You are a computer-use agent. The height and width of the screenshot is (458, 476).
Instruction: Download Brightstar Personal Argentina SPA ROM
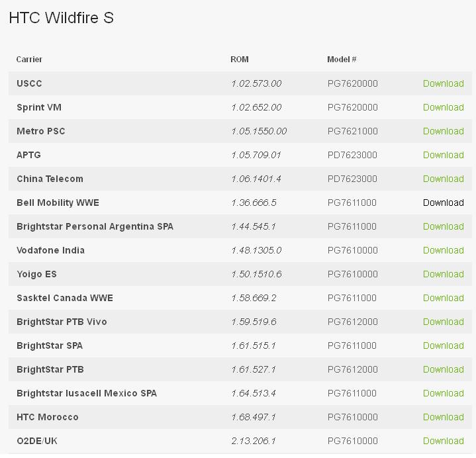point(443,226)
